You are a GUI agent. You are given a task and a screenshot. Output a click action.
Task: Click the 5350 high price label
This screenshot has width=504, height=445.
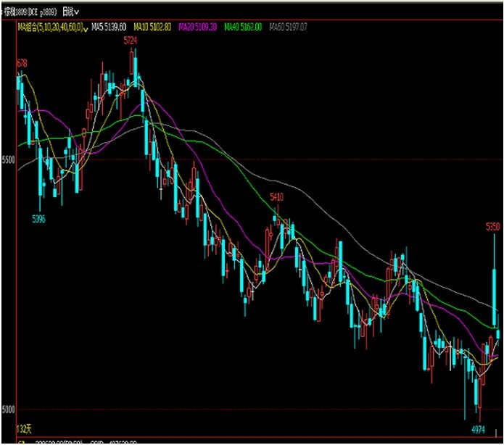pos(492,227)
